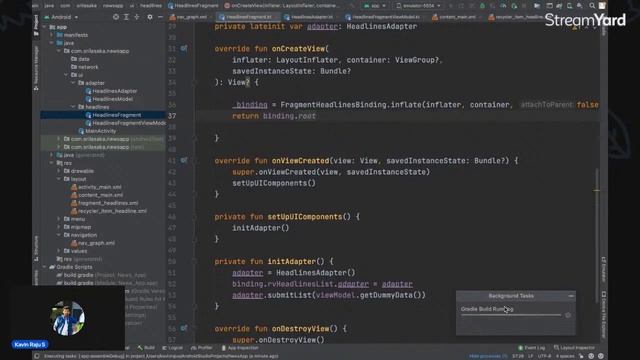Hide the project panel with minus icon

(160, 17)
